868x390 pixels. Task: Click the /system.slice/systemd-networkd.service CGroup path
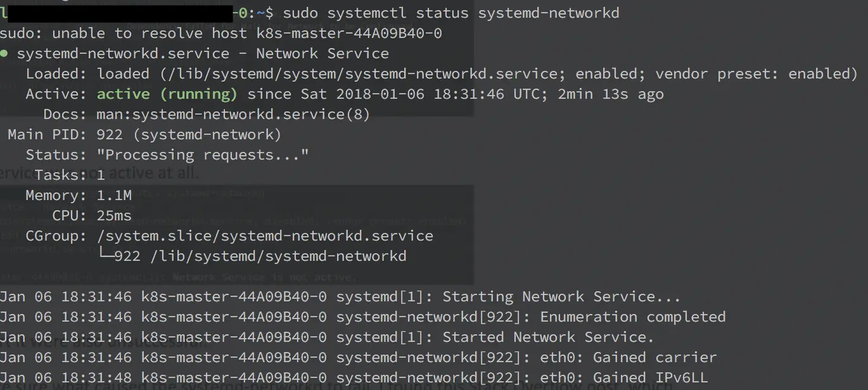pos(265,236)
